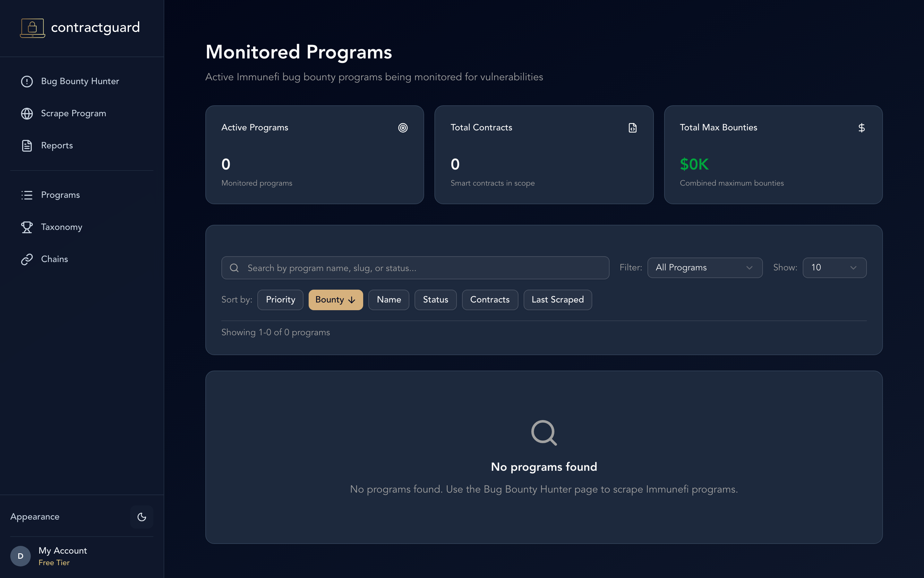The height and width of the screenshot is (578, 924).
Task: Click the Chains link icon
Action: point(27,259)
